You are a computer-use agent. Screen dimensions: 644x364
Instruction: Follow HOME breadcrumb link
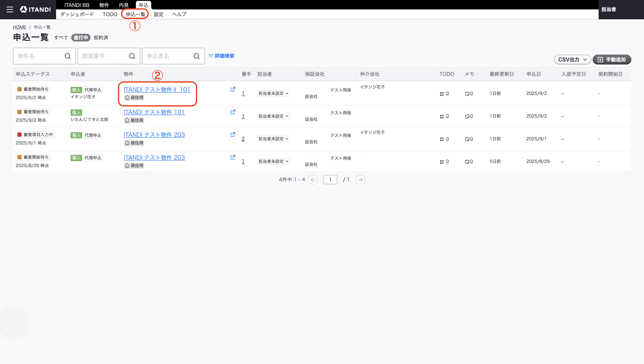point(20,27)
